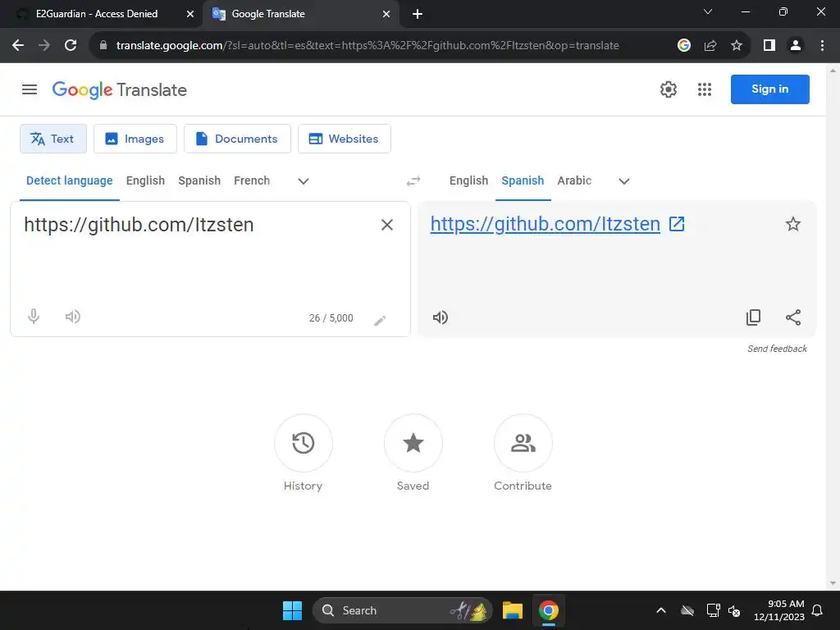Reload the current page
This screenshot has width=840, height=630.
[x=71, y=46]
